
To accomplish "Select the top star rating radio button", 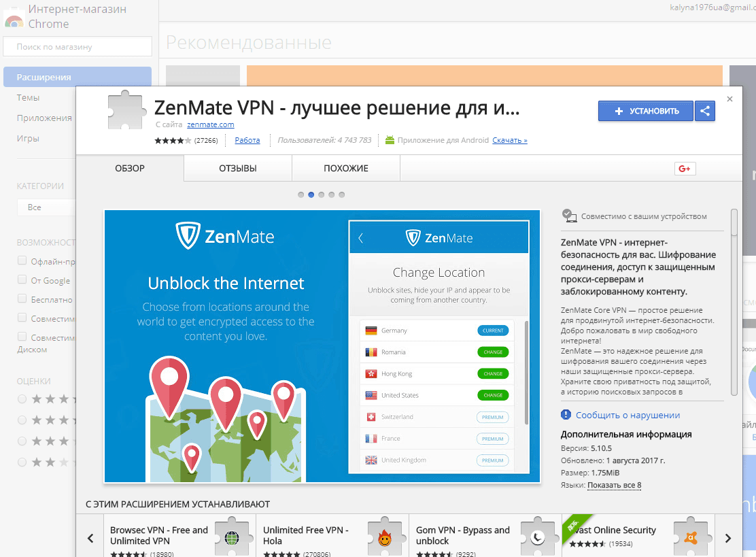I will (x=22, y=399).
